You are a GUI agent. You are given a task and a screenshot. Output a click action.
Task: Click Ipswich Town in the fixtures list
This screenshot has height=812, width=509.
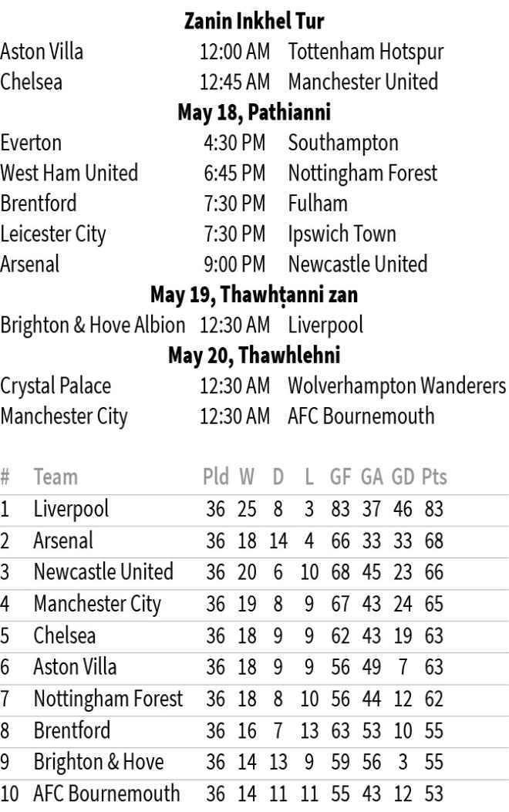(x=342, y=234)
